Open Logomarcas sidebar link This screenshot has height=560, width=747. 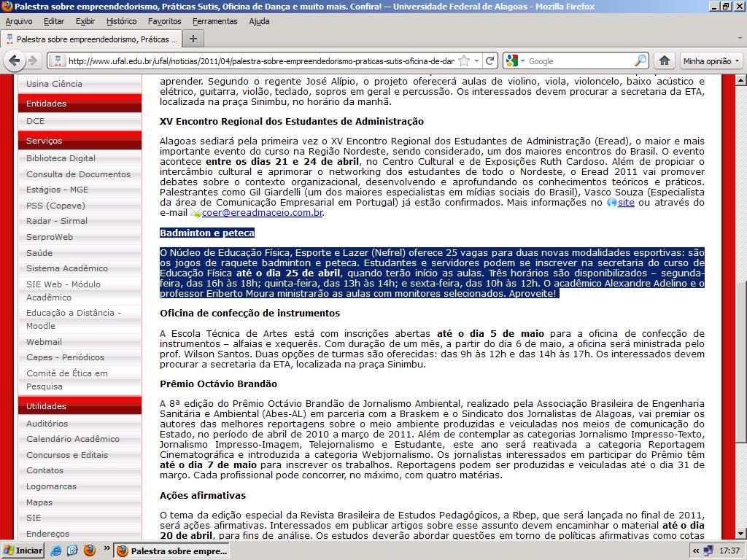tap(52, 486)
